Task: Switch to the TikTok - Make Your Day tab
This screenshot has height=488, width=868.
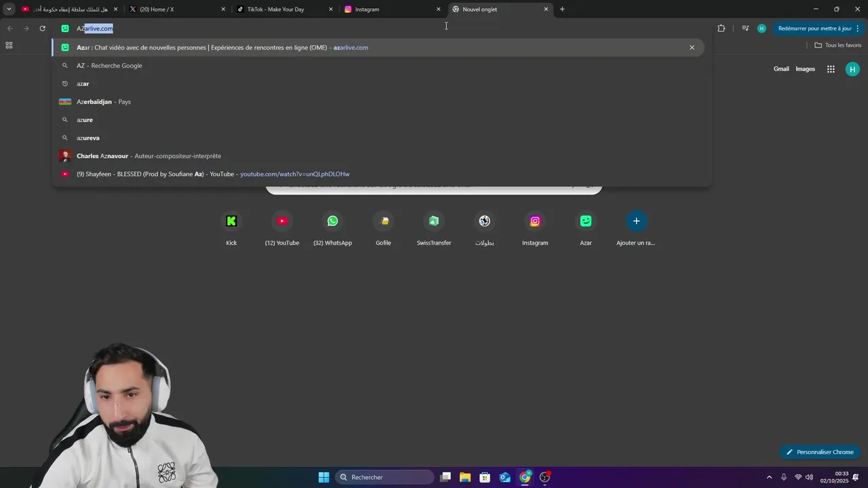Action: (x=285, y=9)
